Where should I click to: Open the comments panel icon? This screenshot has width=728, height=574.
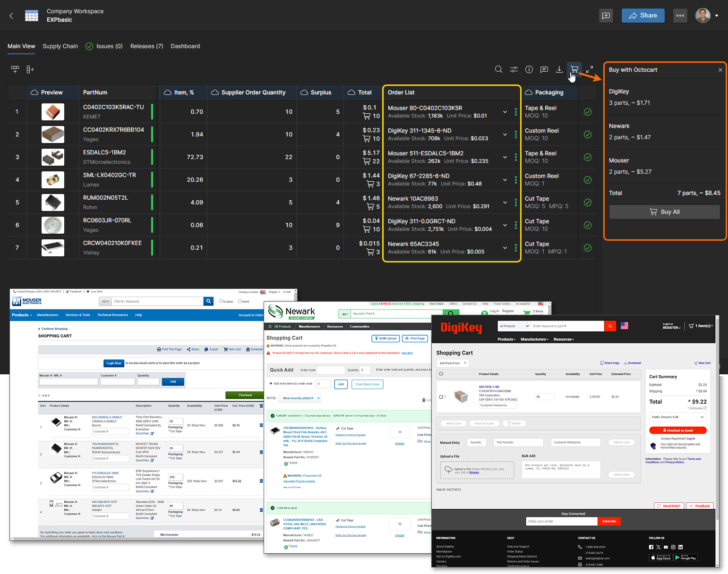(x=544, y=69)
